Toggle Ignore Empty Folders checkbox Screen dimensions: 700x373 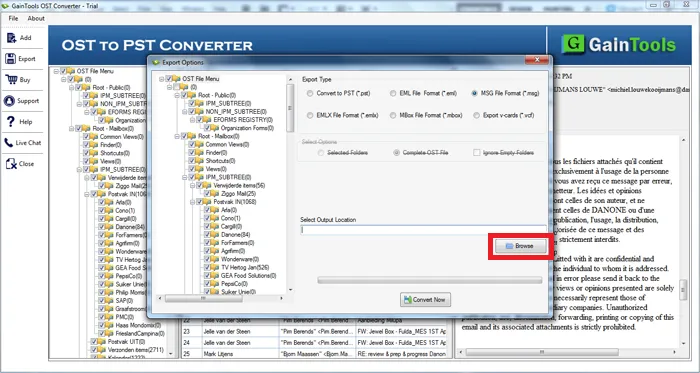(x=477, y=153)
